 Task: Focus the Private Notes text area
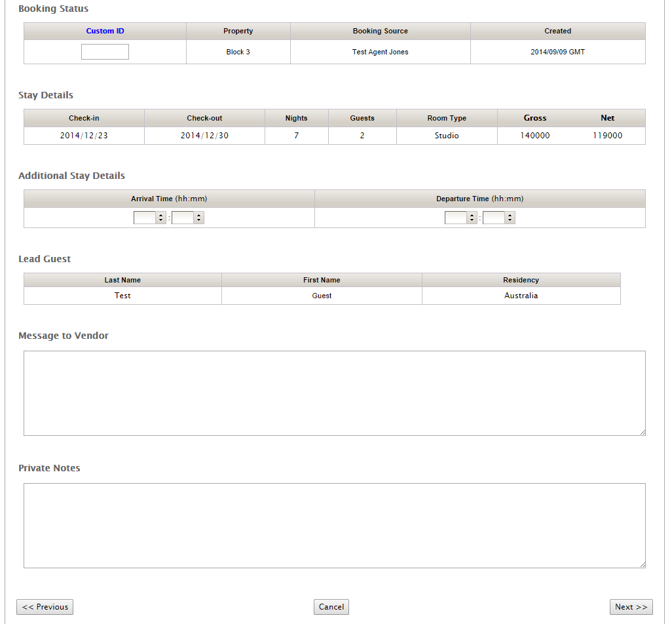[334, 525]
